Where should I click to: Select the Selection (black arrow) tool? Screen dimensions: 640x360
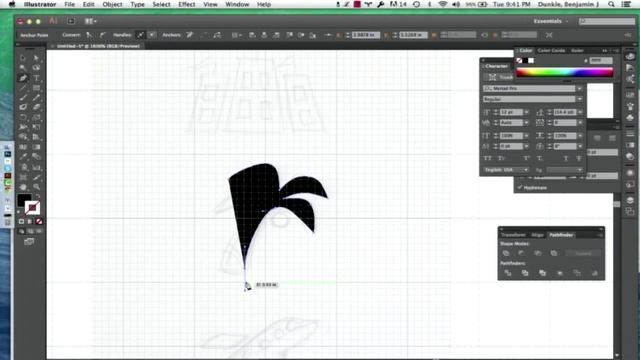(23, 58)
